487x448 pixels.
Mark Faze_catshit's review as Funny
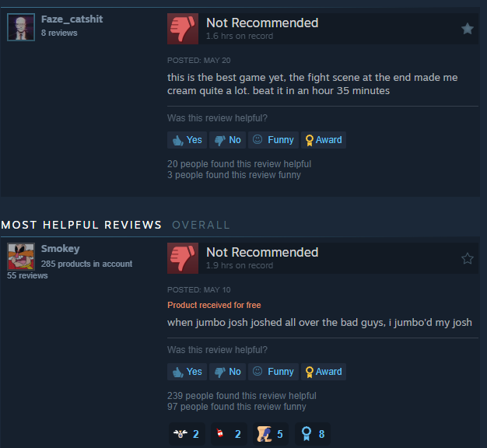273,140
